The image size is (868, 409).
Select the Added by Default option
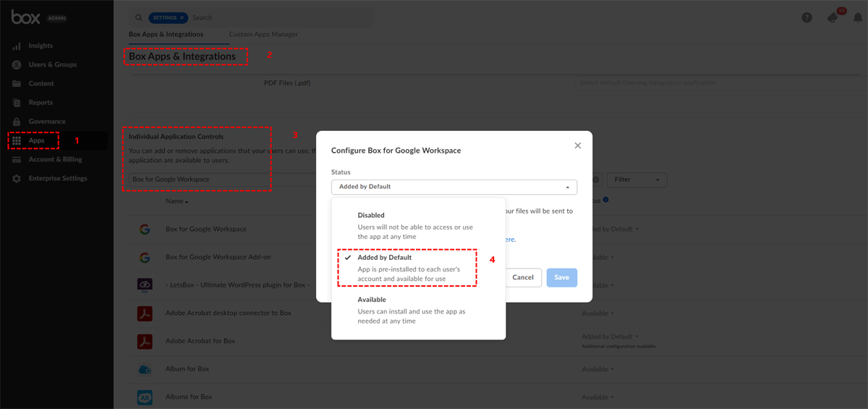click(418, 268)
